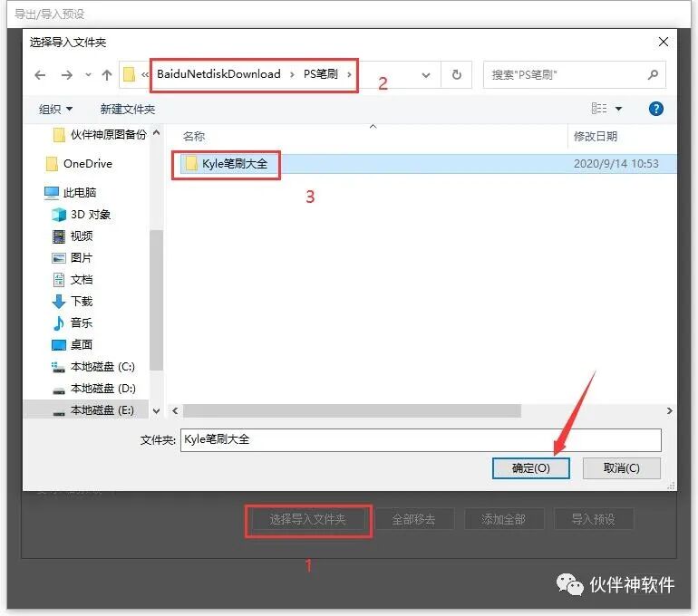Click the Forward navigation arrow
The height and width of the screenshot is (616, 698).
click(x=67, y=75)
